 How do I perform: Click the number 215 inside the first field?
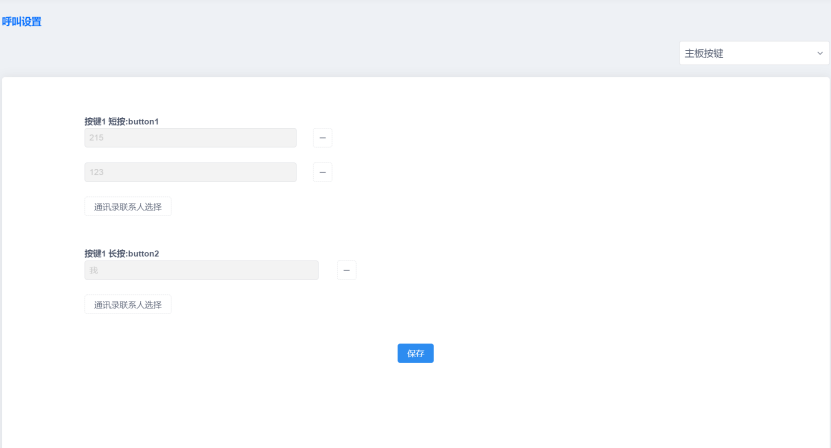pos(96,138)
